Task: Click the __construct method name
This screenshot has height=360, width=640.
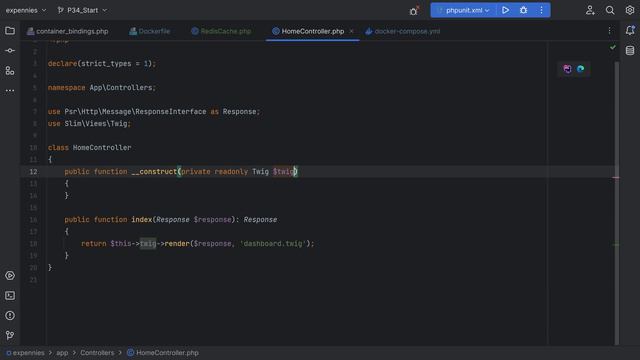Action: 154,172
